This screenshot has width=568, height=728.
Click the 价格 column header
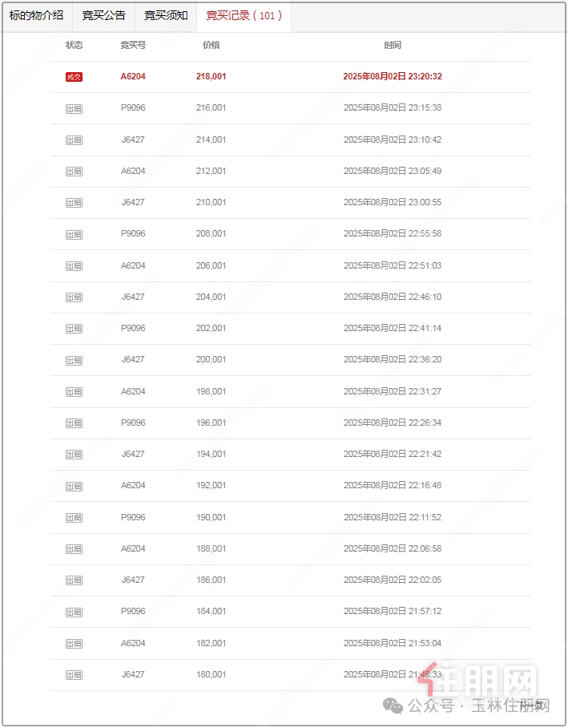[x=211, y=45]
